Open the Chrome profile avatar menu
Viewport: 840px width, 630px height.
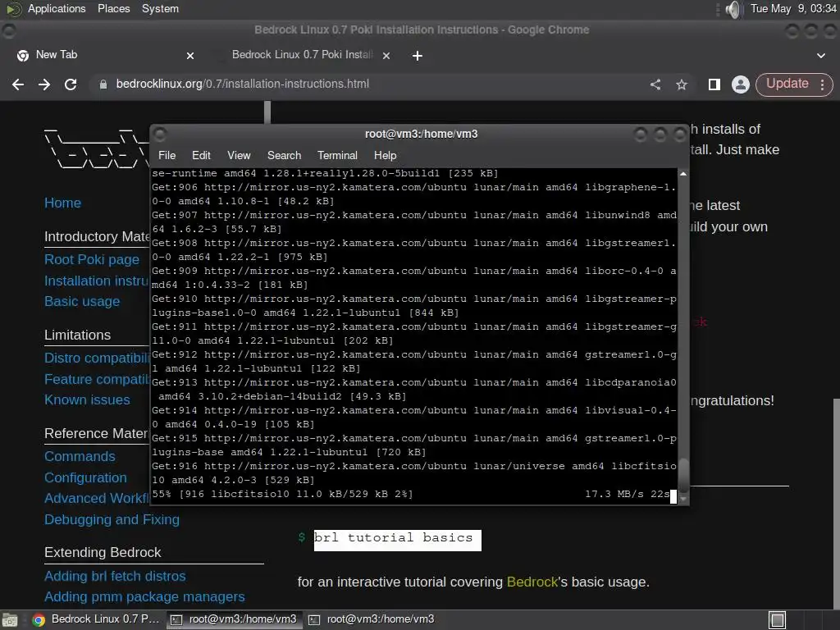click(x=741, y=84)
